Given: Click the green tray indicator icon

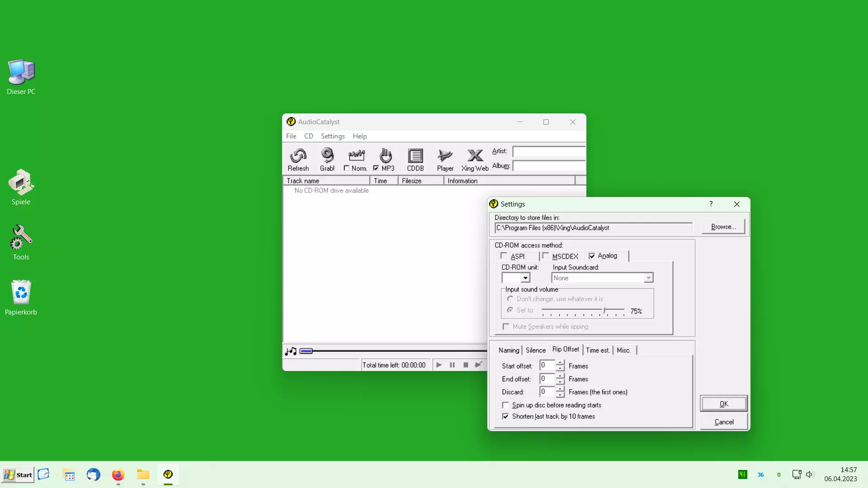Looking at the screenshot, I should (x=742, y=474).
